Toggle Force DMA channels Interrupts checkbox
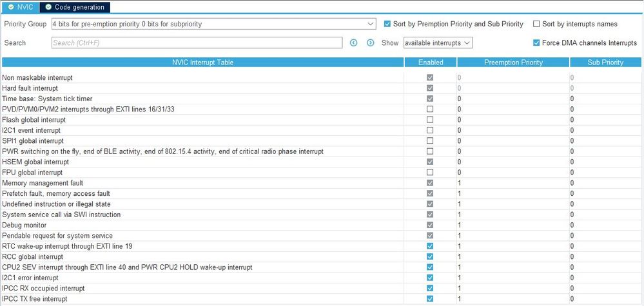Screen dimensions: 644x306 (536, 43)
